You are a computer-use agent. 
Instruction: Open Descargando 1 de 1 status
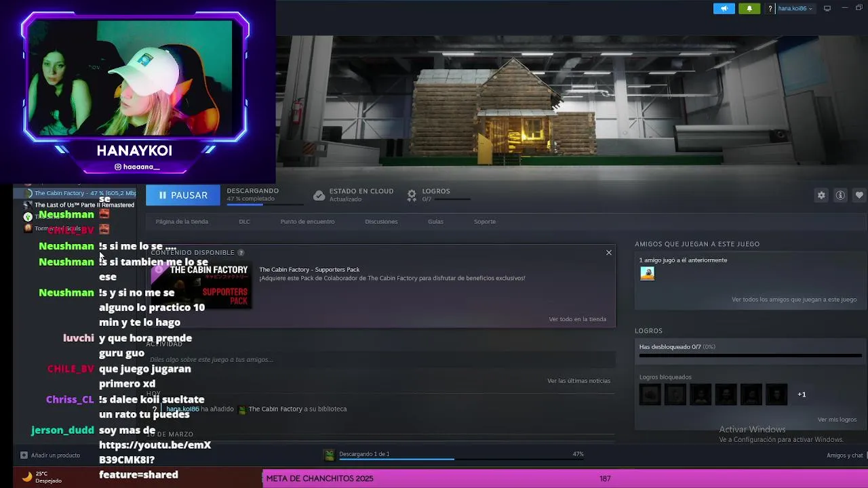coord(364,454)
